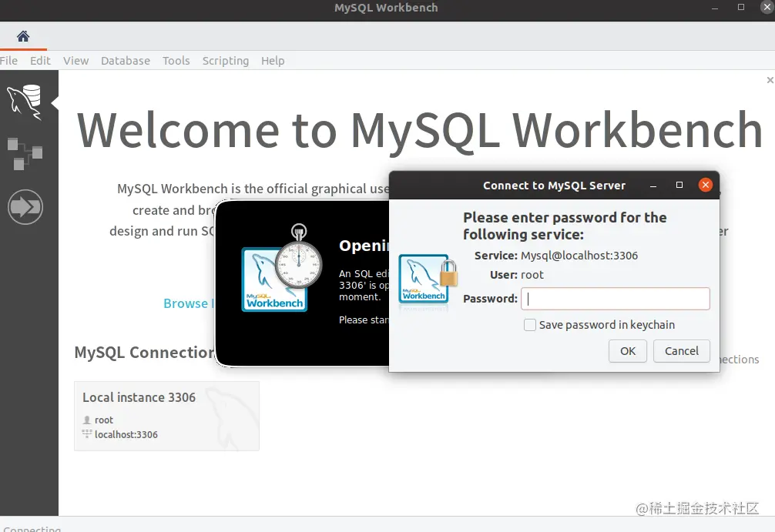The height and width of the screenshot is (532, 775).
Task: Click the User: root text in the dialog
Action: click(x=516, y=275)
